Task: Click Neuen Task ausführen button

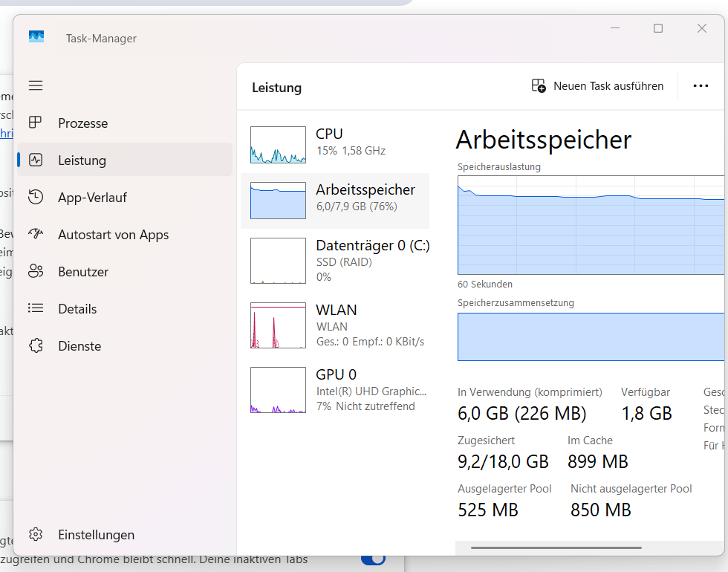Action: tap(597, 86)
